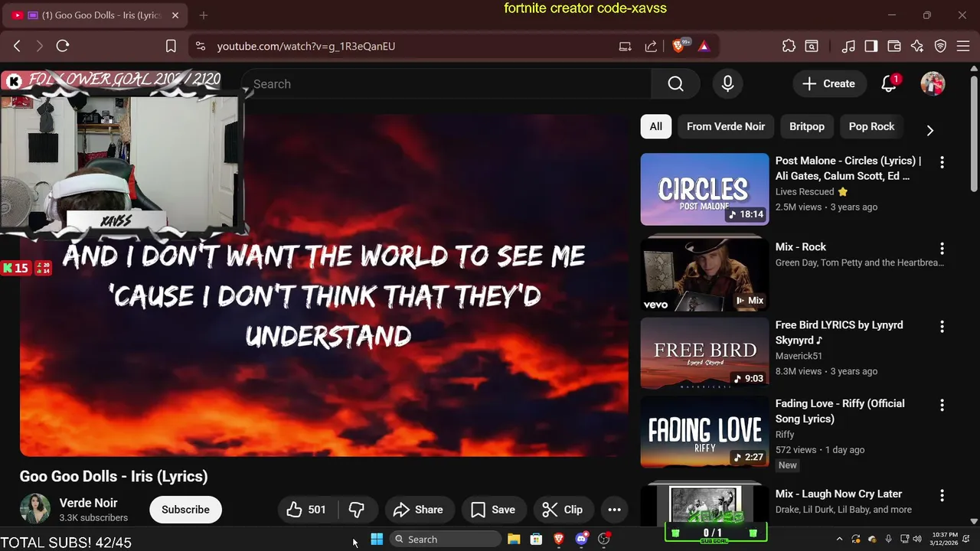Open the Brave hamburger main menu
The height and width of the screenshot is (551, 980).
964,46
